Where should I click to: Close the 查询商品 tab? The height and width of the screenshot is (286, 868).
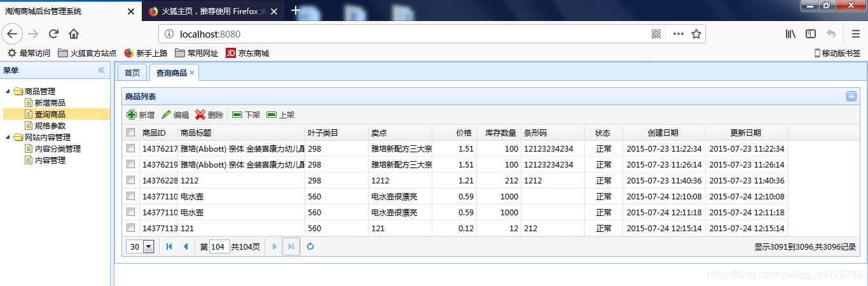[192, 73]
